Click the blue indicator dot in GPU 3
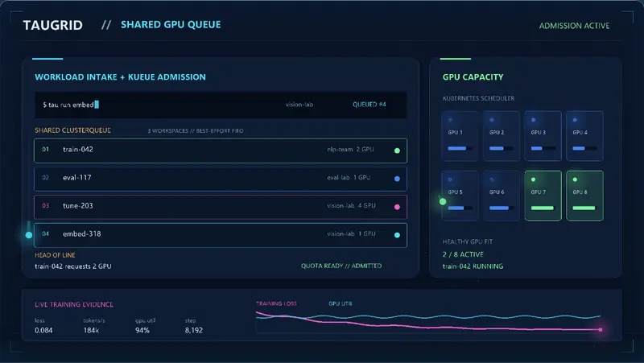The width and height of the screenshot is (644, 363). pos(533,120)
